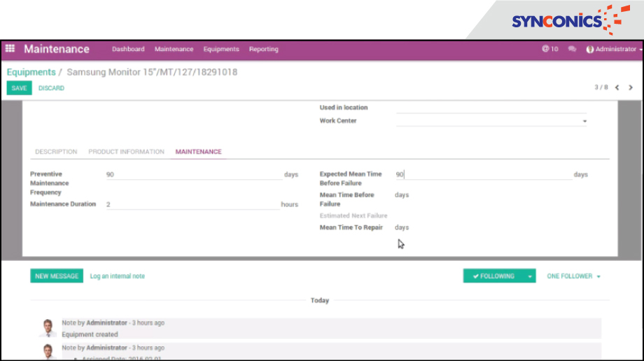644x361 pixels.
Task: Click the 'Estimated Next Failure' label
Action: [353, 215]
